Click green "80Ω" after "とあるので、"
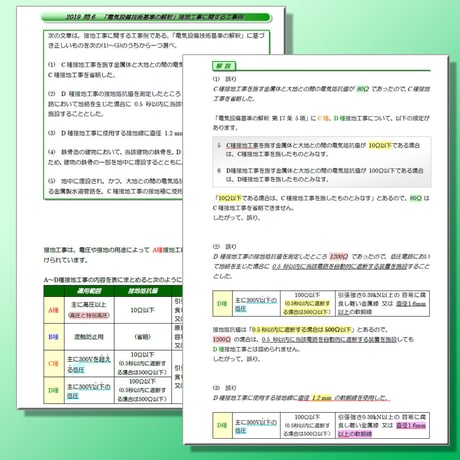 [416, 198]
